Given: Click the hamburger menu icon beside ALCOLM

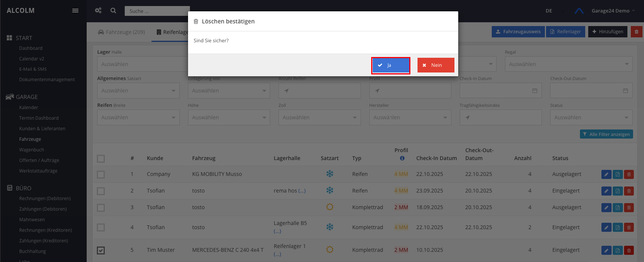Looking at the screenshot, I should coord(75,11).
